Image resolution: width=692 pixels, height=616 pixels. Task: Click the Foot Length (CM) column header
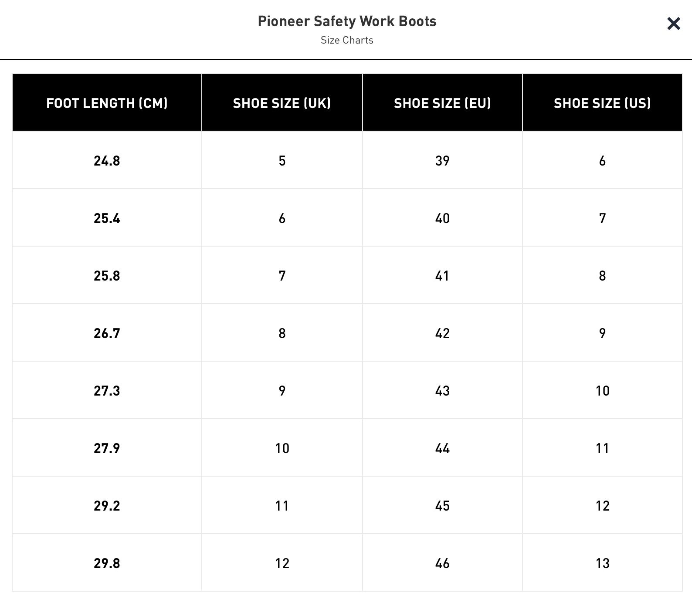tap(107, 103)
